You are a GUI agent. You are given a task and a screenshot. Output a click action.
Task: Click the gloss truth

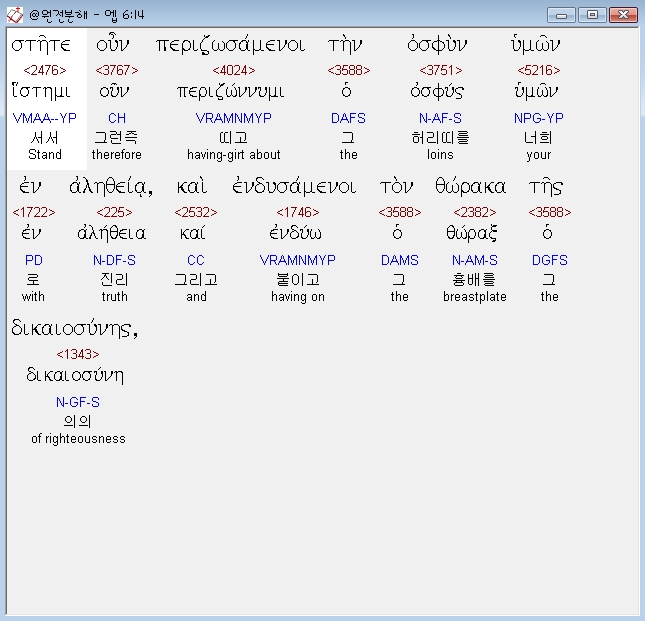pos(115,297)
